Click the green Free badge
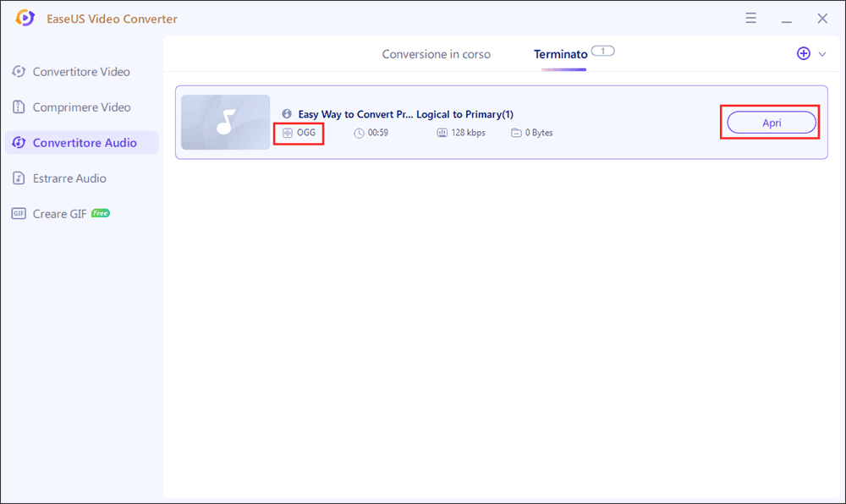The image size is (846, 504). click(101, 213)
